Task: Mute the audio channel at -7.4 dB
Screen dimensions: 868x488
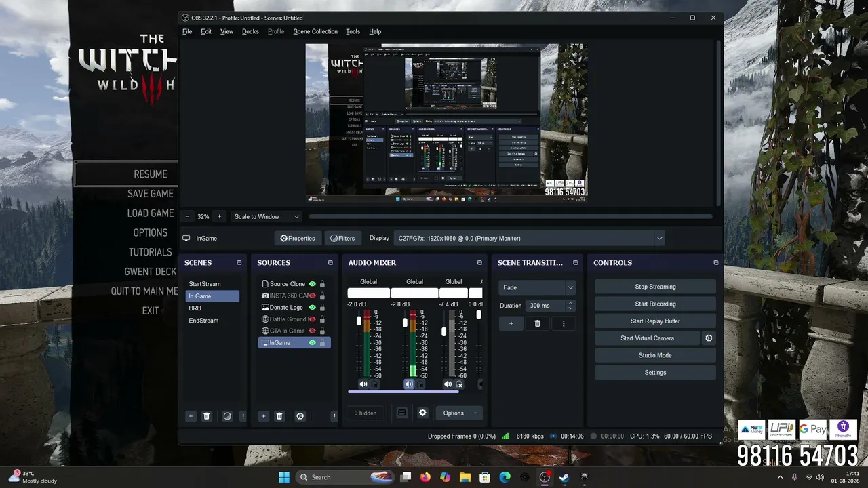Action: pyautogui.click(x=448, y=384)
